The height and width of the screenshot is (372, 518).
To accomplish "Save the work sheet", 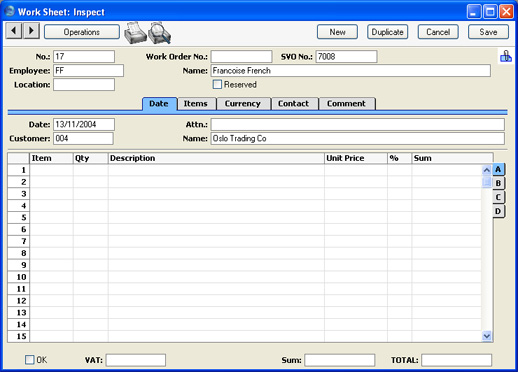I will 488,32.
